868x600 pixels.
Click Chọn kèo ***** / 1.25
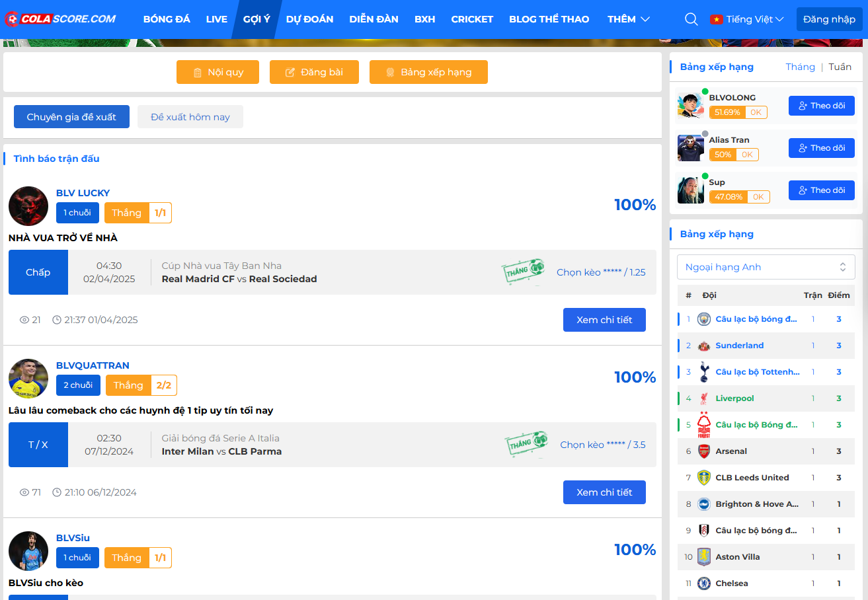click(601, 272)
